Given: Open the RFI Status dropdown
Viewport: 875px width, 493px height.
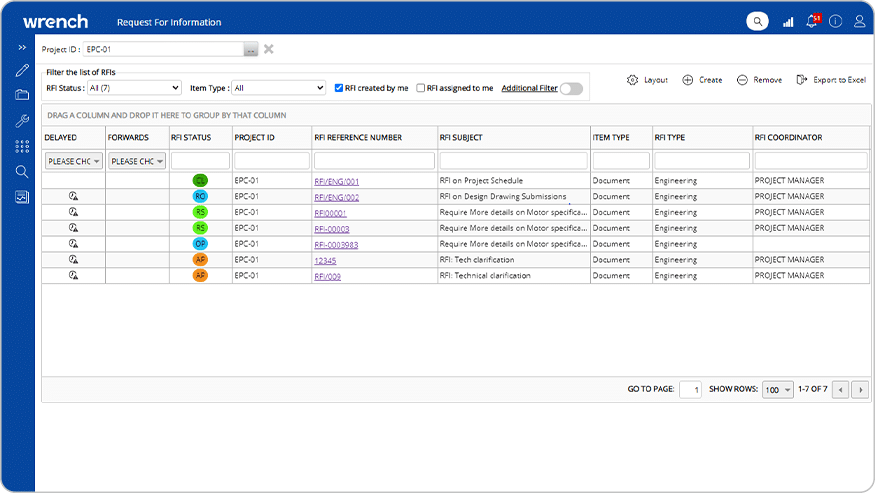Looking at the screenshot, I should tap(134, 88).
